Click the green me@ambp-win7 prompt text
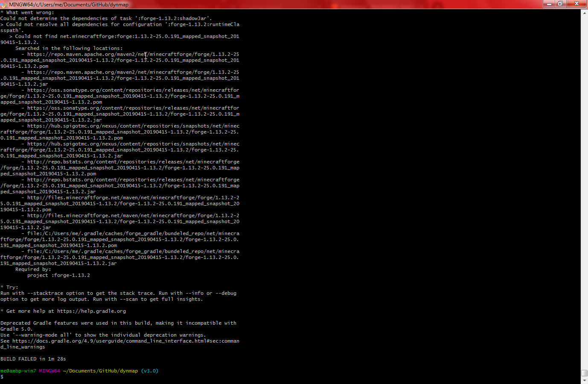 (17, 371)
